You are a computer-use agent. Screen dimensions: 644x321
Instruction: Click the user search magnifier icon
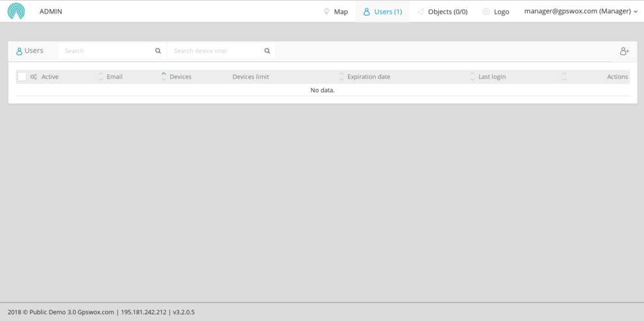pyautogui.click(x=158, y=51)
